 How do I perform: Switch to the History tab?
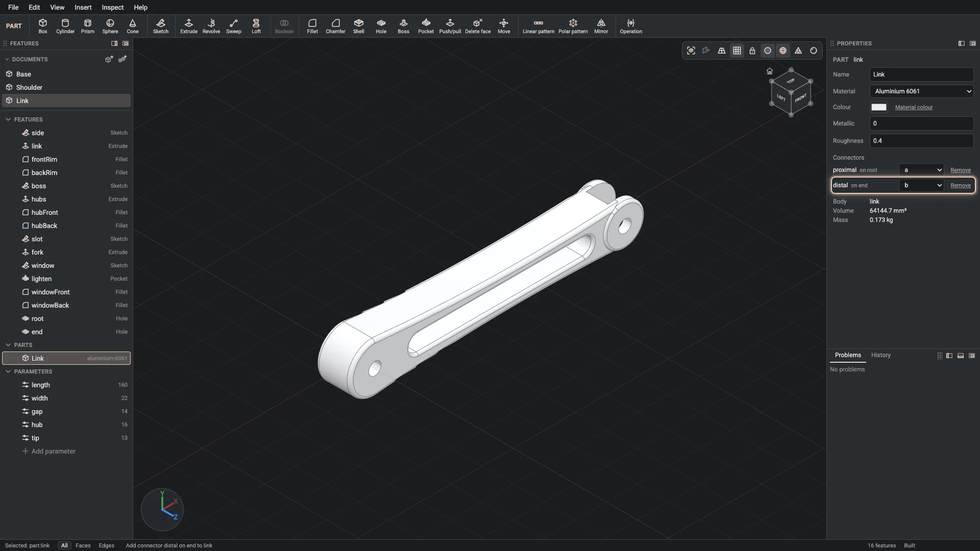pyautogui.click(x=880, y=355)
